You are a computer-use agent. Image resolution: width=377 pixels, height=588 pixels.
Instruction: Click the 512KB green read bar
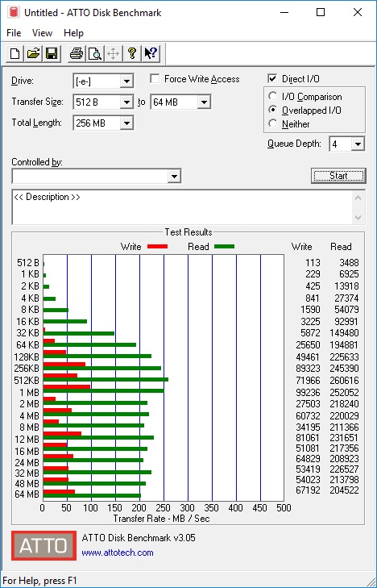[x=106, y=380]
